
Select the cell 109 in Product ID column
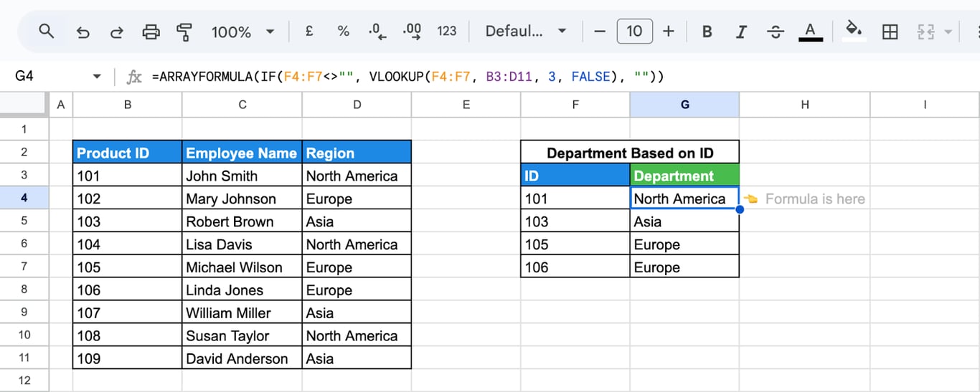click(x=128, y=358)
